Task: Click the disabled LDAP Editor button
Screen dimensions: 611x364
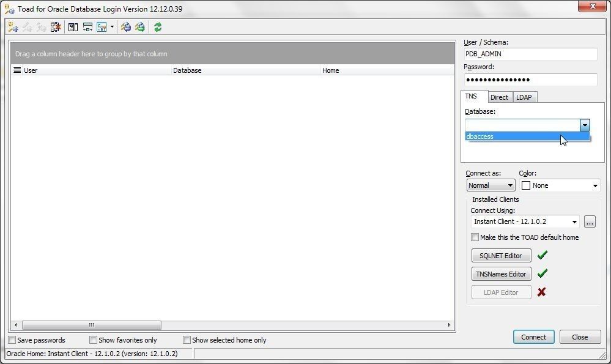Action: point(501,292)
